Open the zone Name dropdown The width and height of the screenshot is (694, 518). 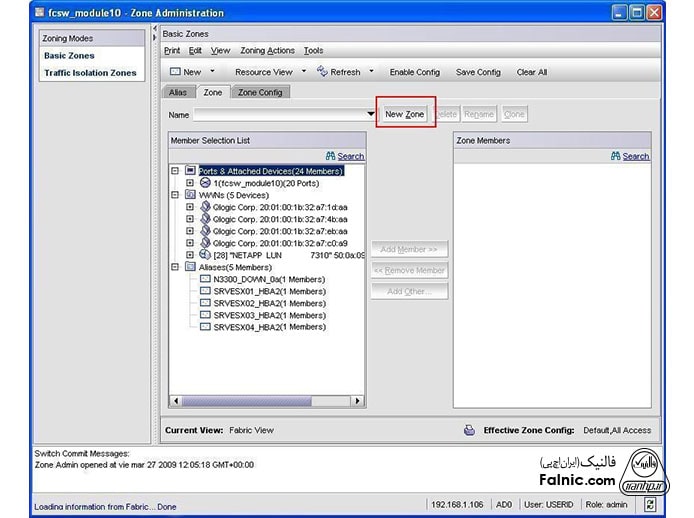[371, 115]
